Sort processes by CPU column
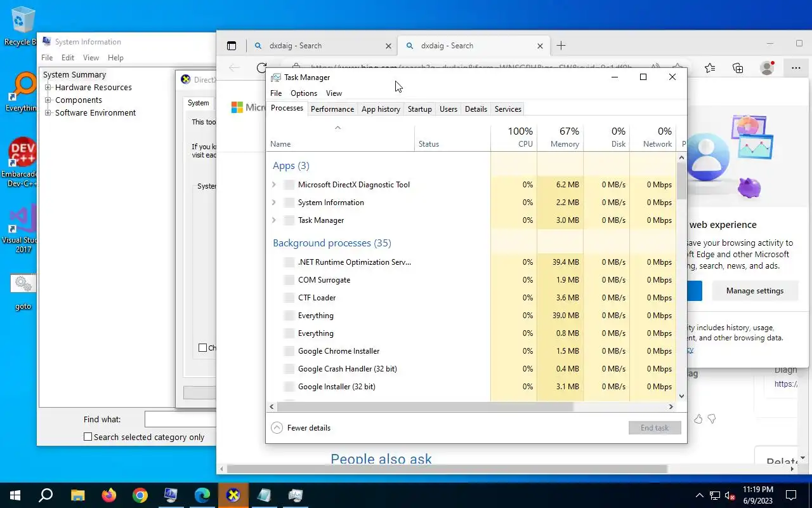Viewport: 812px width, 508px height. [x=514, y=137]
